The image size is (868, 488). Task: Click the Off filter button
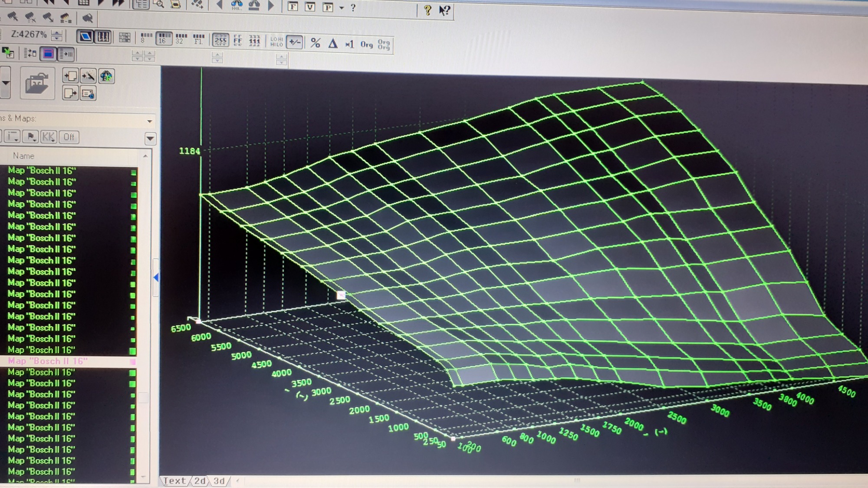pyautogui.click(x=69, y=137)
